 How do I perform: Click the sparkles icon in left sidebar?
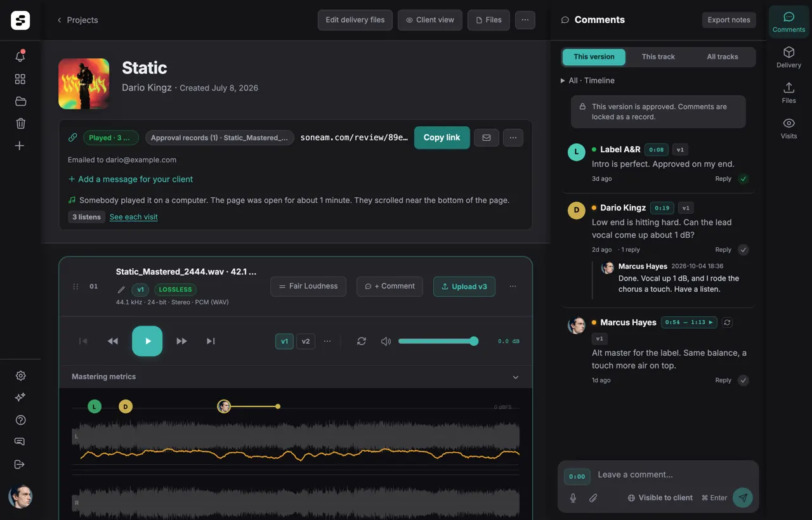[20, 397]
